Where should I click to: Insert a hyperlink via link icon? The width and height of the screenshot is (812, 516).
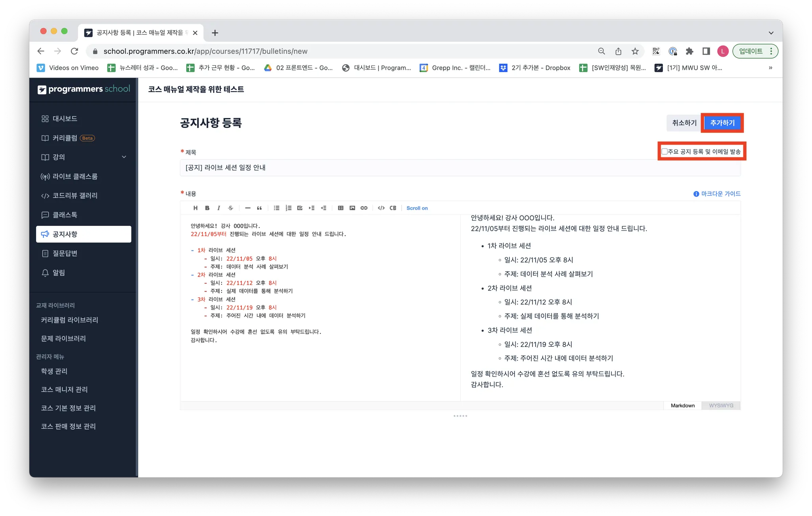tap(364, 208)
